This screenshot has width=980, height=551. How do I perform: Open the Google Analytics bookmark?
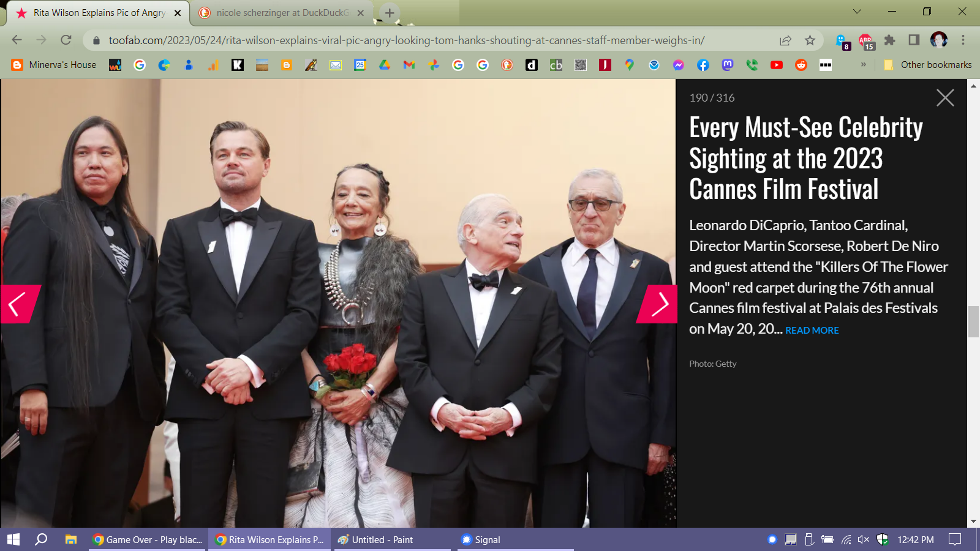pos(213,65)
